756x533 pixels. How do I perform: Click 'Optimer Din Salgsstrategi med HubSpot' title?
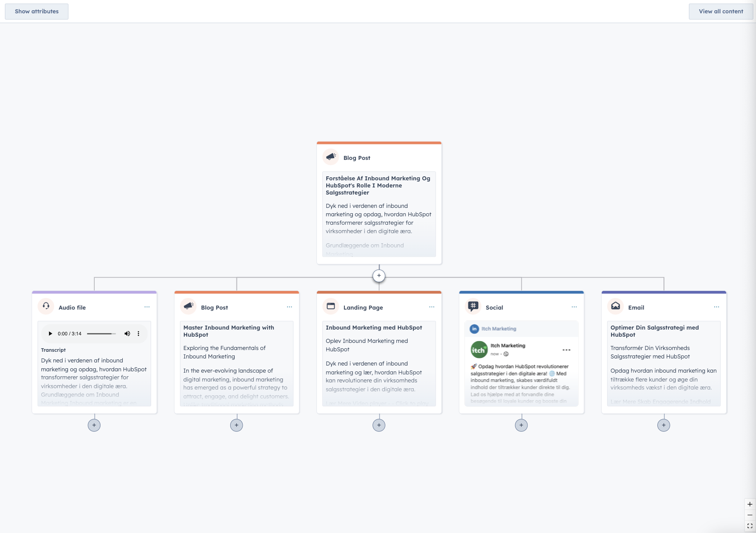pos(654,331)
